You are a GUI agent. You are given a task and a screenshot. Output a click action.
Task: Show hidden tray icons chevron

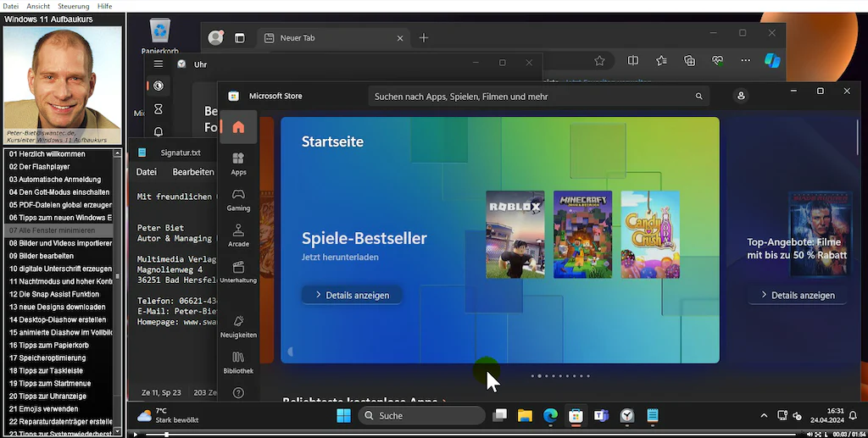(764, 416)
